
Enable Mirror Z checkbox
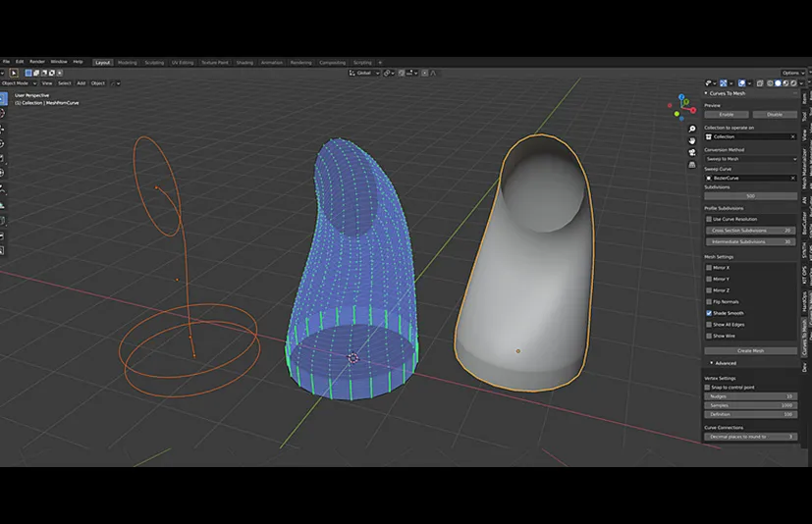(709, 290)
